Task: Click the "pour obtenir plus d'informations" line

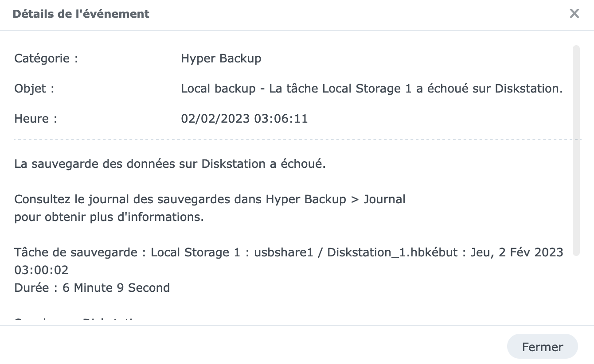Action: click(x=109, y=217)
